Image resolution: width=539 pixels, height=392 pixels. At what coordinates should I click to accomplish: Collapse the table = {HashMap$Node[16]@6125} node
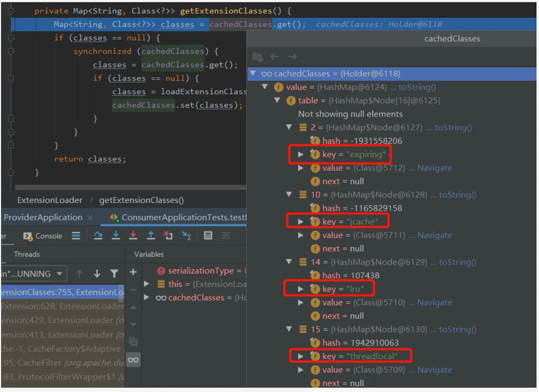(277, 100)
